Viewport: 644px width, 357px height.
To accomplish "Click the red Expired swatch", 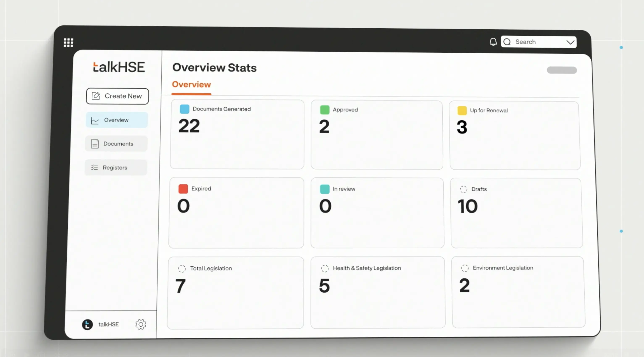I will [183, 189].
